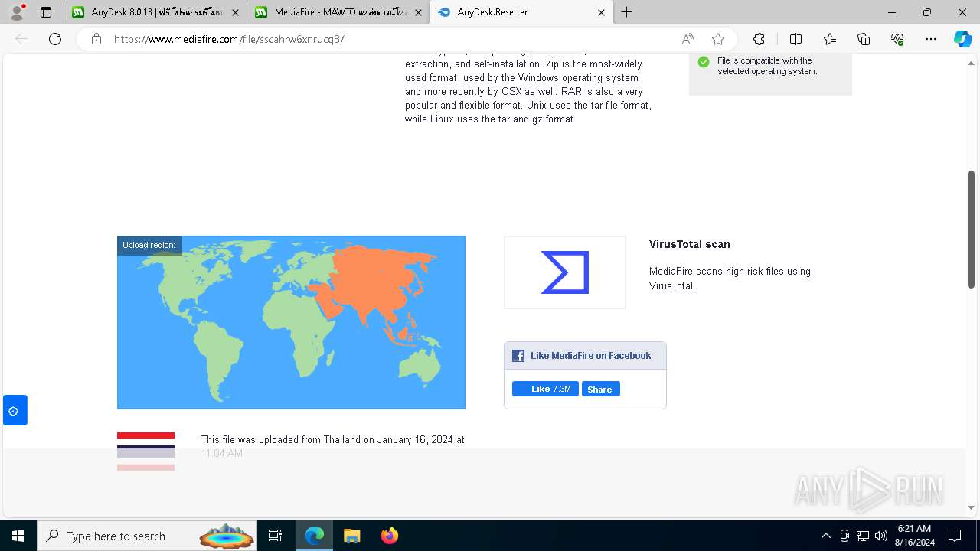Go back to the previous page
The image size is (980, 551).
click(21, 39)
